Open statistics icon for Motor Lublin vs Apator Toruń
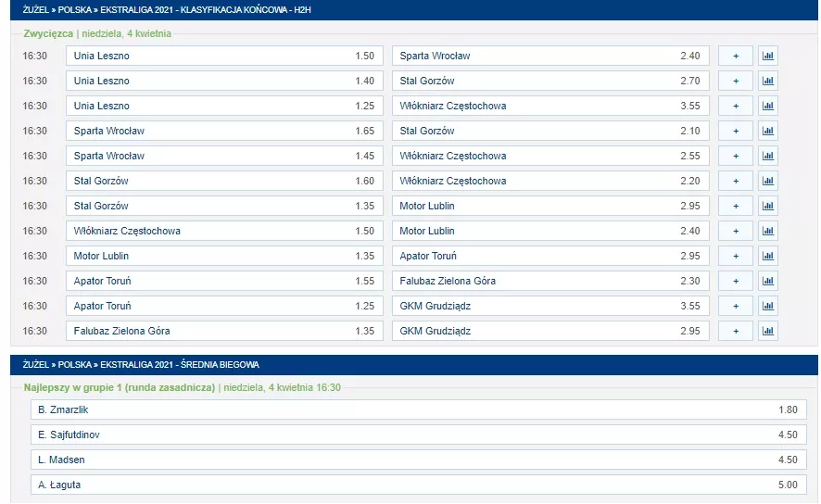The width and height of the screenshot is (821, 504). pos(767,256)
